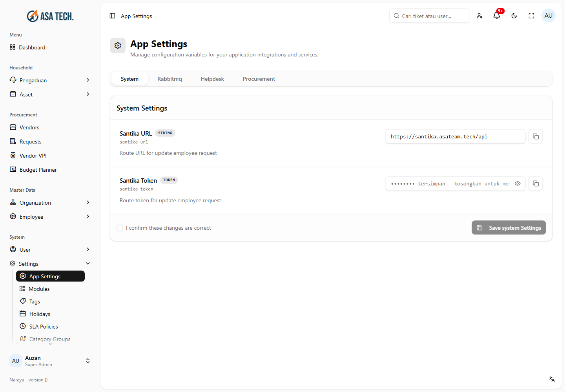This screenshot has height=392, width=565.
Task: Click the santika_url key text
Action: 134,142
